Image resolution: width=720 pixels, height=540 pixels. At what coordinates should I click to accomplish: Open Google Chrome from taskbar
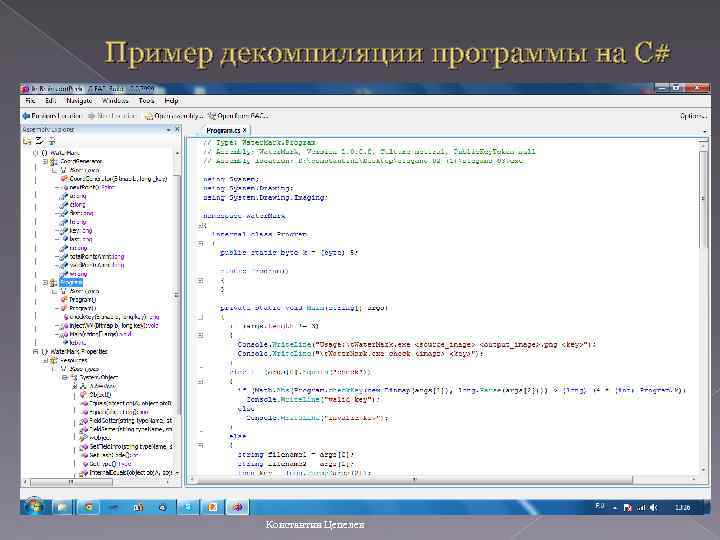[89, 507]
